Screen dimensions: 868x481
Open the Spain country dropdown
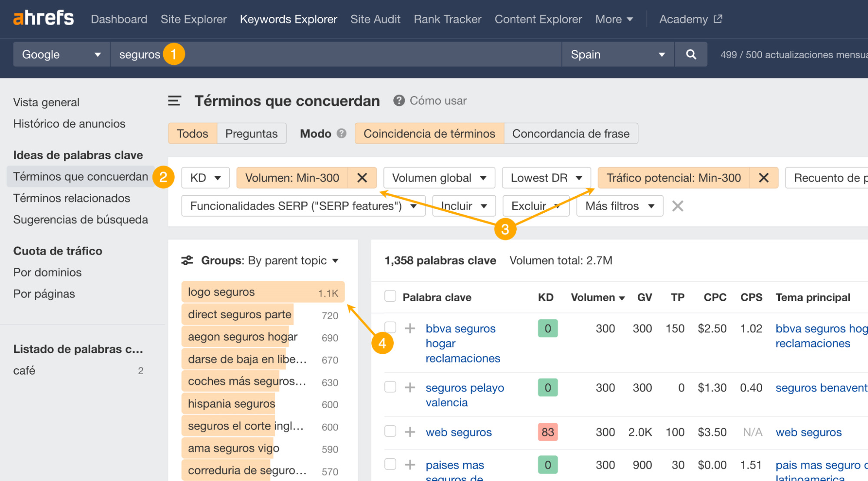[x=617, y=54]
